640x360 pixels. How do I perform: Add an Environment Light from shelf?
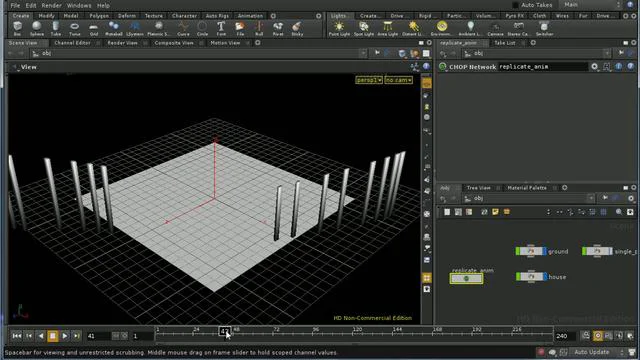(442, 29)
